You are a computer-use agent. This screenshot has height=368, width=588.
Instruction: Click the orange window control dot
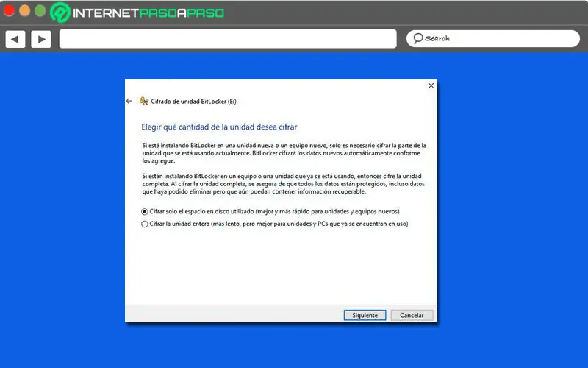[25, 10]
